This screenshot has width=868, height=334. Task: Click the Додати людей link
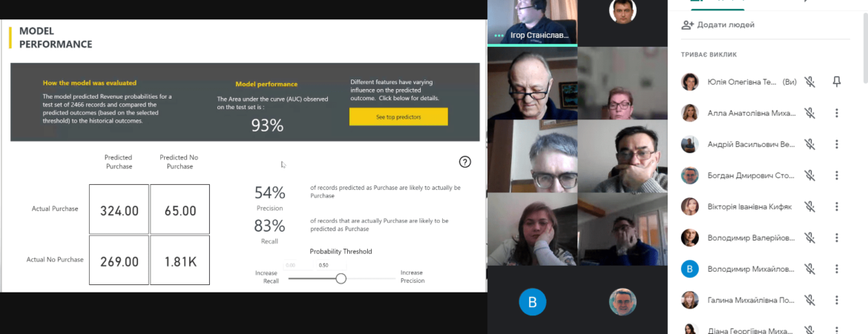718,25
